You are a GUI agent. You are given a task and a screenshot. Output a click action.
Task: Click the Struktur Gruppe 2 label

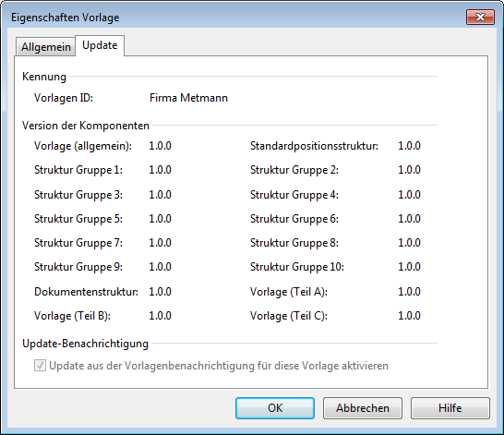(x=294, y=170)
